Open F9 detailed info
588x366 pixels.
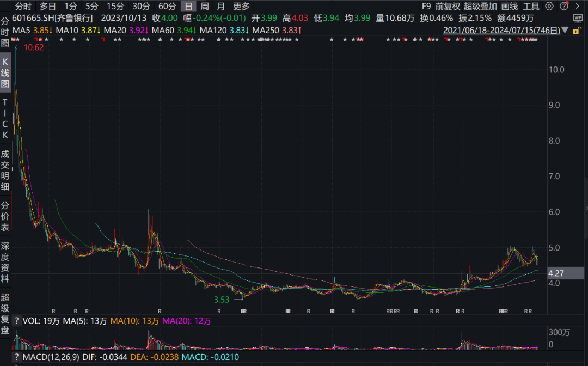426,7
